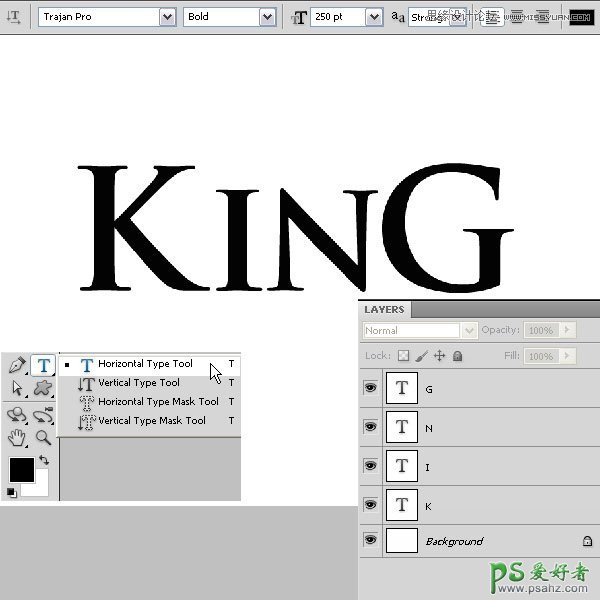600x600 pixels.
Task: Expand the 250 pt font size dropdown
Action: tap(373, 17)
